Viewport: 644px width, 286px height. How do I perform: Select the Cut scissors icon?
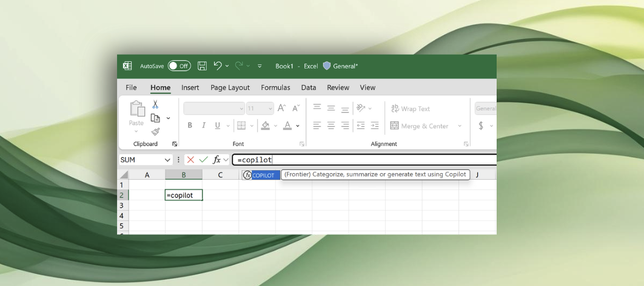pos(155,104)
